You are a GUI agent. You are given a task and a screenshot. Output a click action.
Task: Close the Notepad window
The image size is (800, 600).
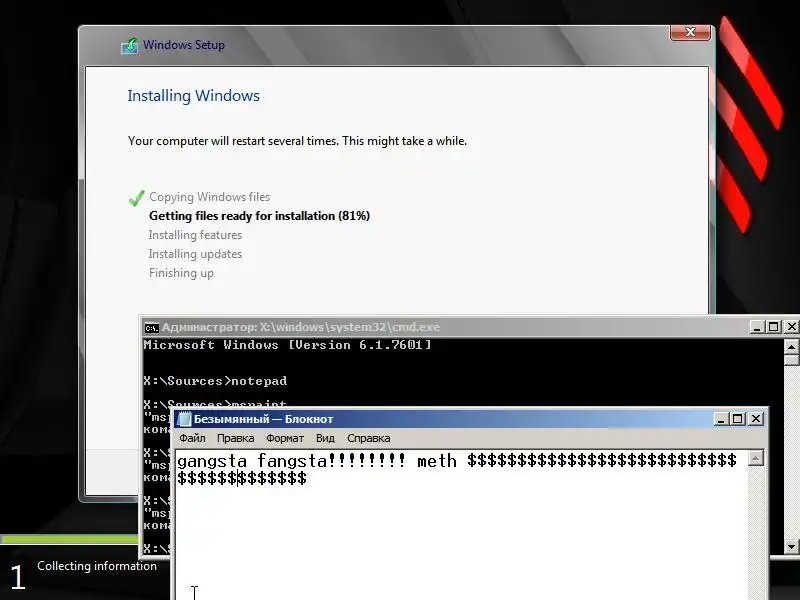click(756, 419)
